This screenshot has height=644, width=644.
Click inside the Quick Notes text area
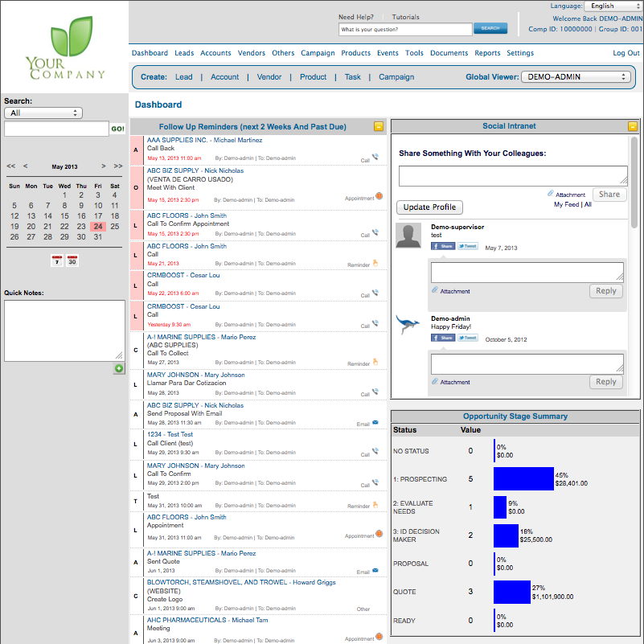coord(63,330)
